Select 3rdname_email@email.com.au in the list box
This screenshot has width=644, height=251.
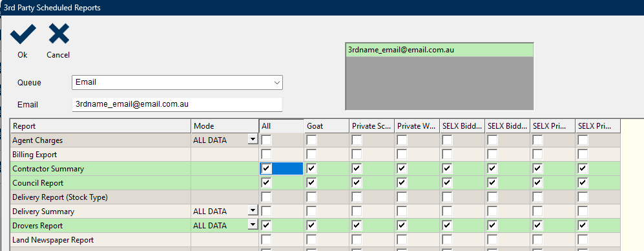click(439, 50)
